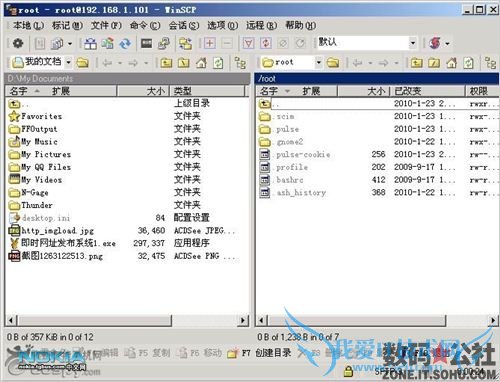Image resolution: width=500 pixels, height=382 pixels.
Task: Click the select files plus icon
Action: click(210, 43)
